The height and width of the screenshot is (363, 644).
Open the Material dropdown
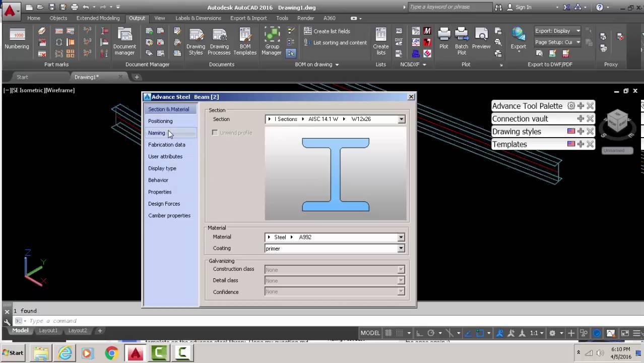(401, 237)
